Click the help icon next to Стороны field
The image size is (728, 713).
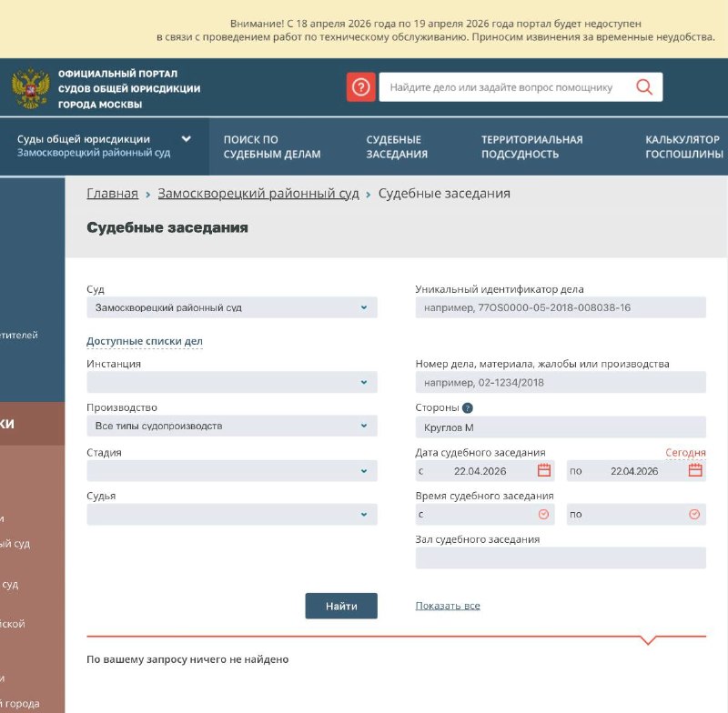(x=466, y=407)
